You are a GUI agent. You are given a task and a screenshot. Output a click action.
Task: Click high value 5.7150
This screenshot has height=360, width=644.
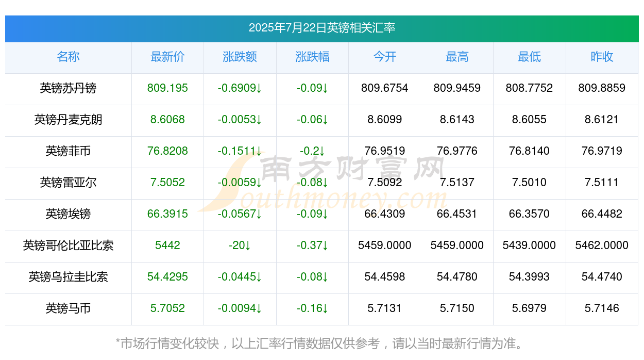click(457, 308)
